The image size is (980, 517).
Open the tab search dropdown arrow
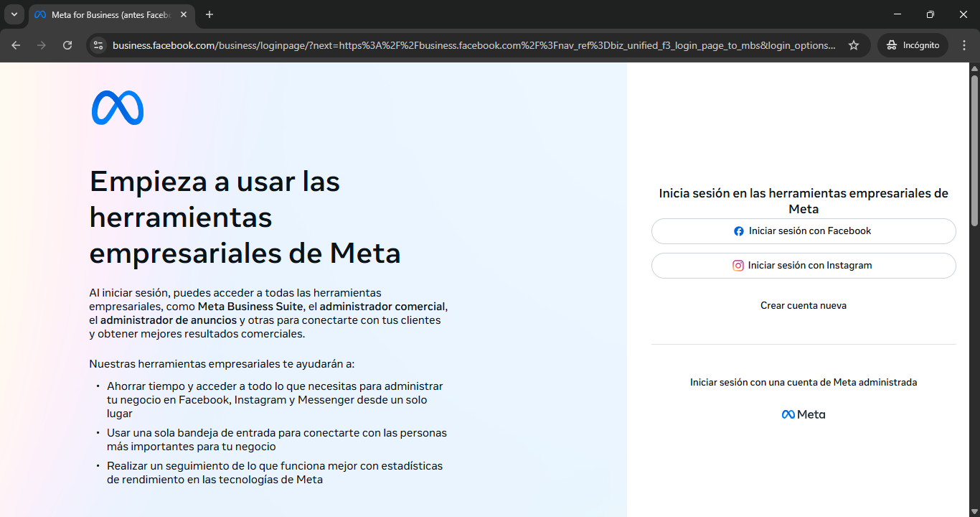(x=14, y=14)
